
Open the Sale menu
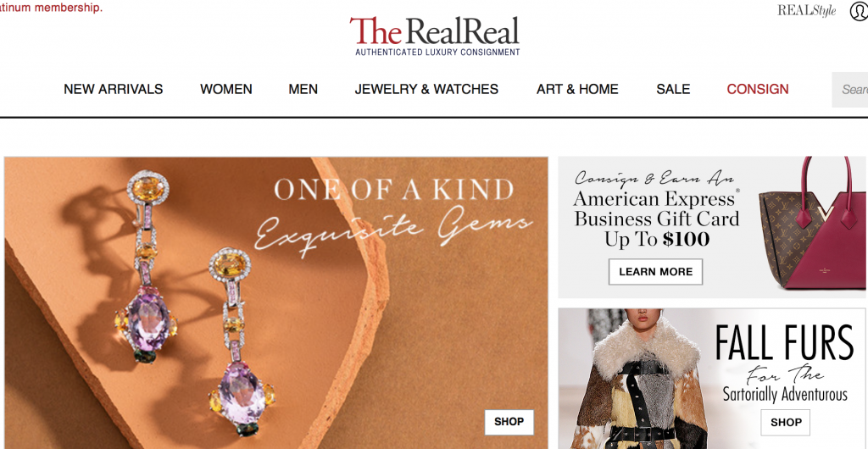[x=673, y=89]
